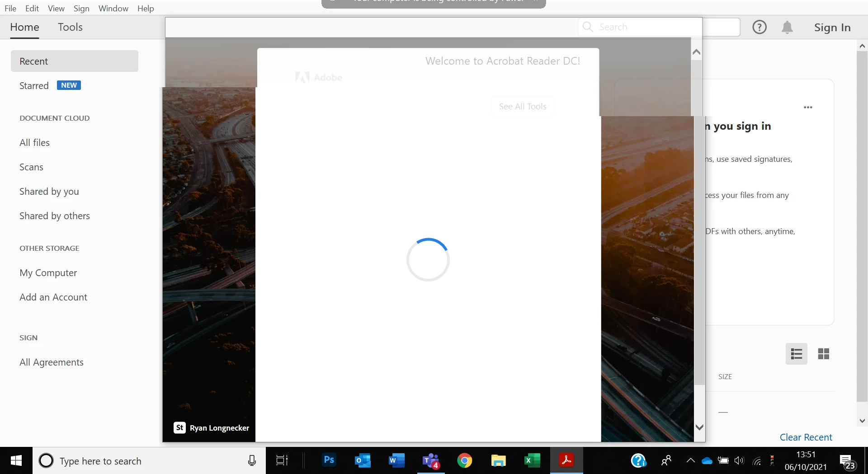Open Microsoft Teams from the taskbar
Image resolution: width=868 pixels, height=474 pixels.
[431, 460]
